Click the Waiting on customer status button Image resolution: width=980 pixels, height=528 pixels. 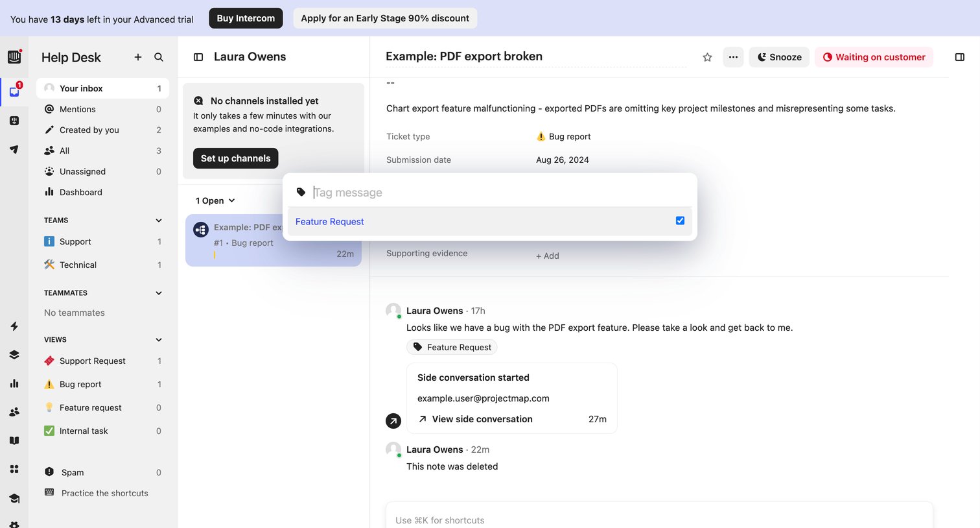pos(874,57)
